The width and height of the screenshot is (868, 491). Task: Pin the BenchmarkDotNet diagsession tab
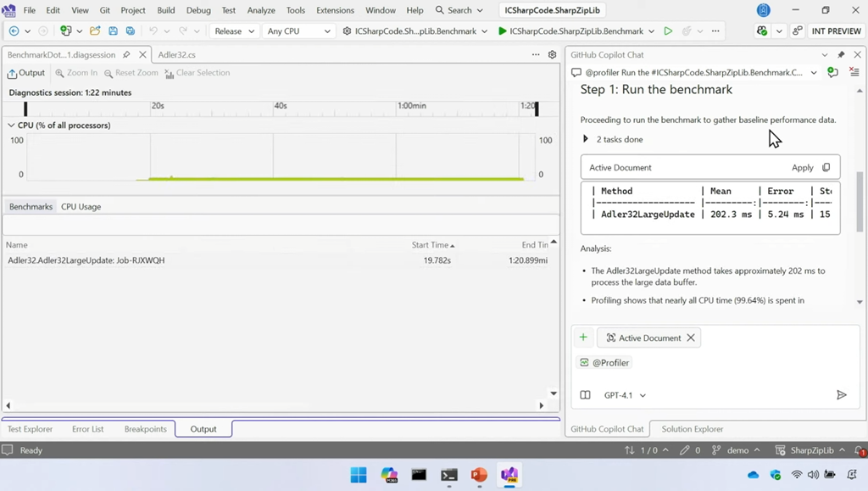[x=126, y=54]
